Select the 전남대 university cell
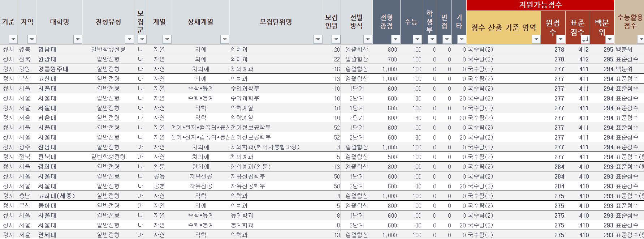 tap(60, 147)
